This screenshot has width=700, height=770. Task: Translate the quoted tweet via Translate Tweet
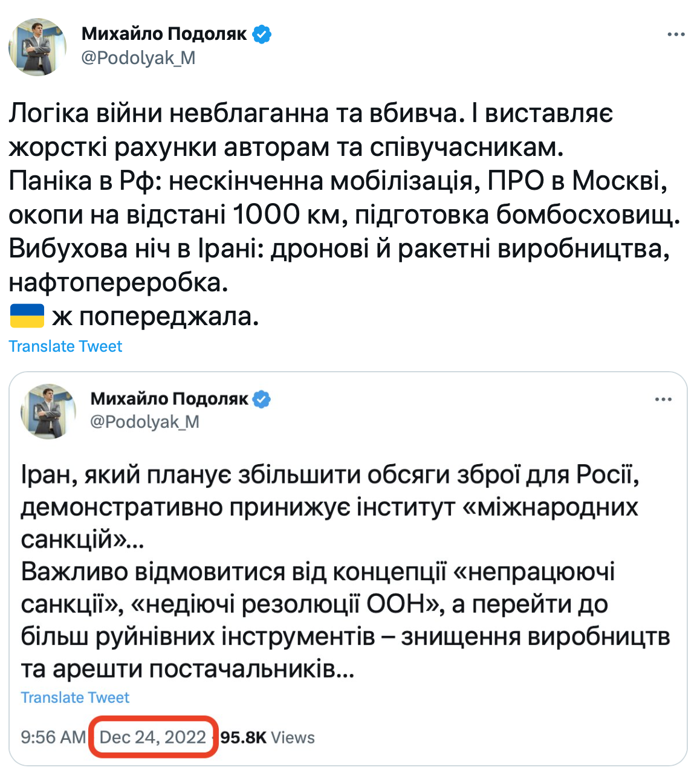click(75, 697)
